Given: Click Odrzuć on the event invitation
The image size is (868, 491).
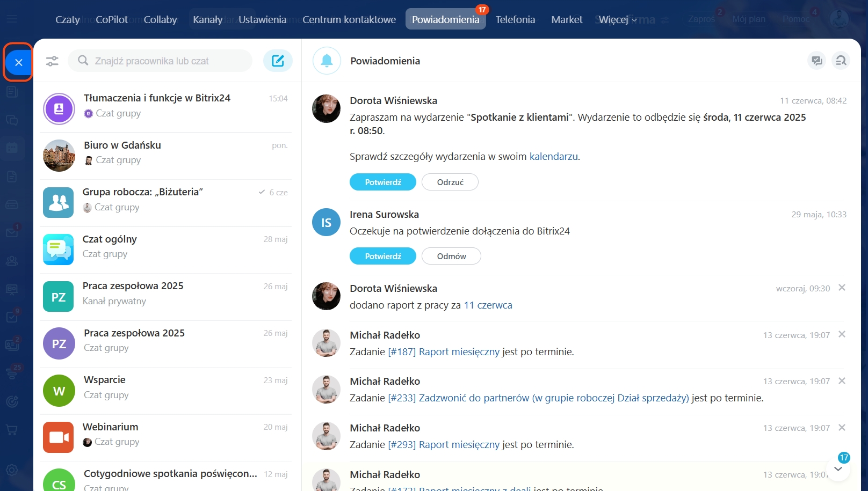Looking at the screenshot, I should (450, 182).
